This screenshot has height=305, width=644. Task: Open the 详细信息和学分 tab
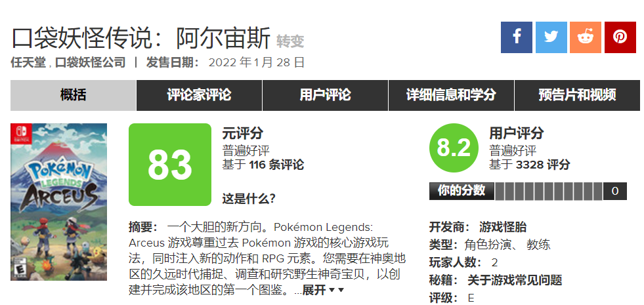point(451,95)
